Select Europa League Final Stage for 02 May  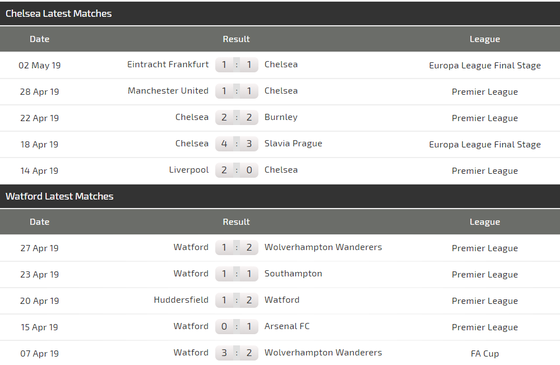[485, 66]
